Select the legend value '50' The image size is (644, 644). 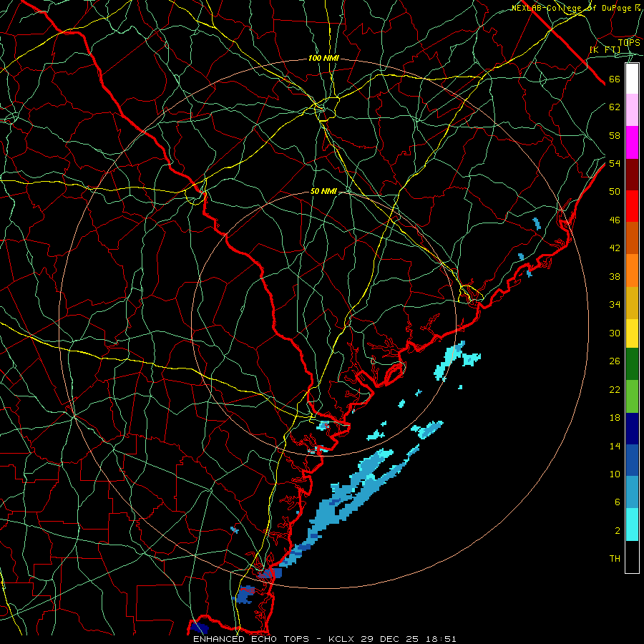(x=615, y=191)
